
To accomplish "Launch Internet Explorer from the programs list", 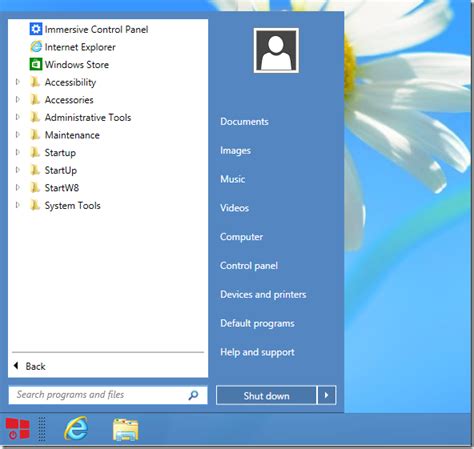I will click(80, 47).
